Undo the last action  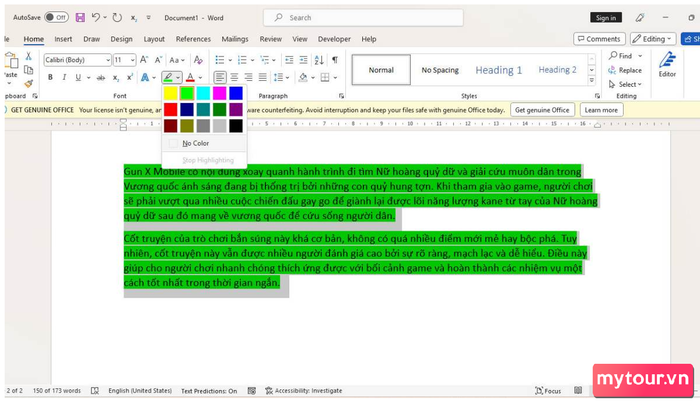click(96, 17)
